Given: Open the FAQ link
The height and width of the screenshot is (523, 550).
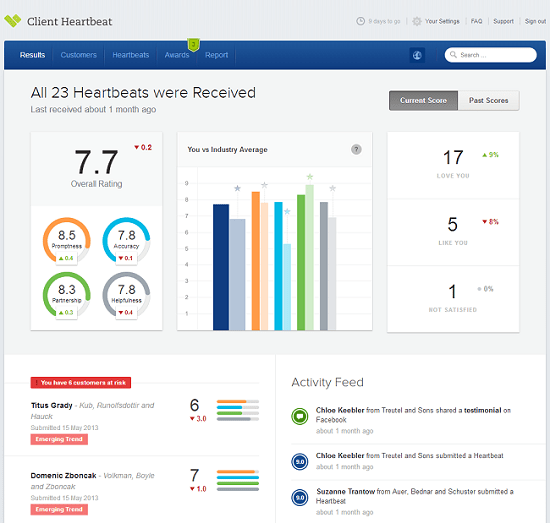Looking at the screenshot, I should (x=476, y=21).
